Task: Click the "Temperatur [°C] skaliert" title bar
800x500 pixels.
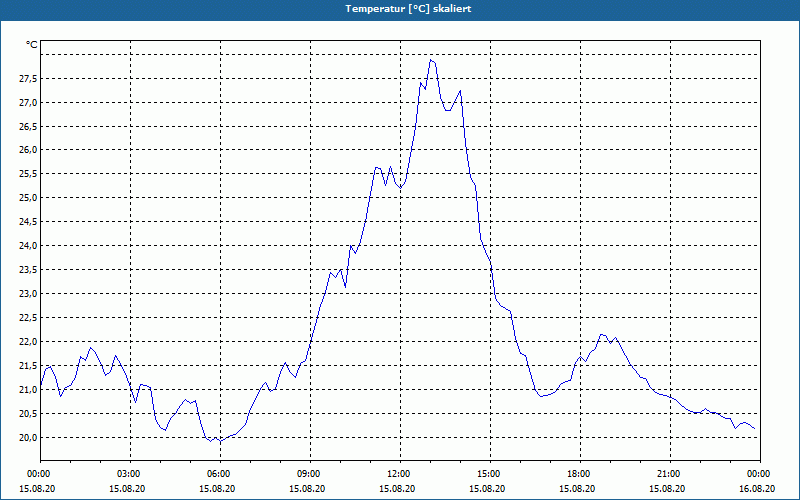Action: tap(400, 9)
